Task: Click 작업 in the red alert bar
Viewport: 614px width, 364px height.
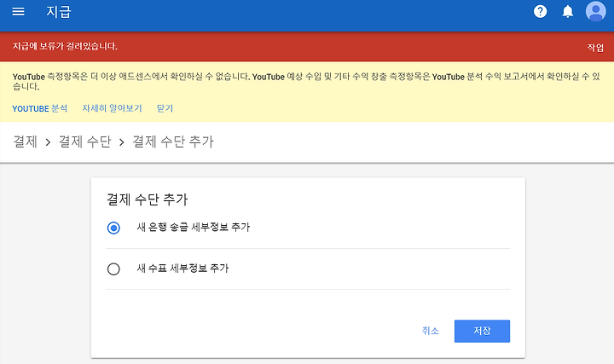Action: click(595, 48)
